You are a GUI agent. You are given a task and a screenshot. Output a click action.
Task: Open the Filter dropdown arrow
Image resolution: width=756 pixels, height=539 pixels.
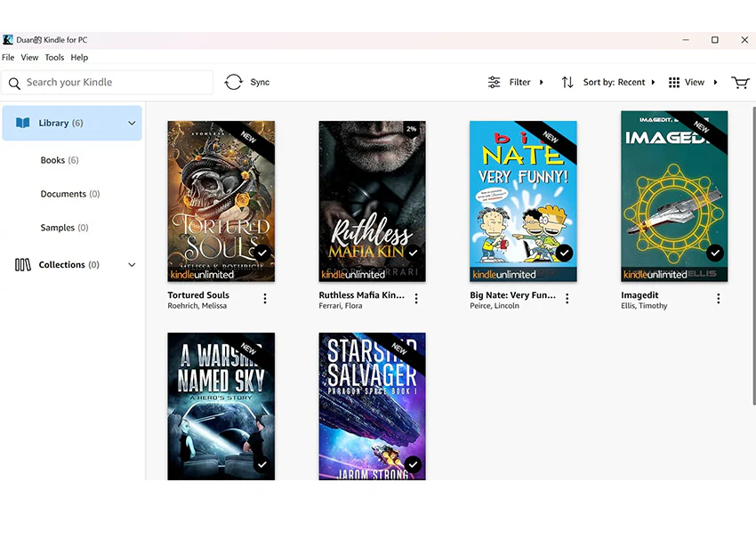[x=542, y=83]
